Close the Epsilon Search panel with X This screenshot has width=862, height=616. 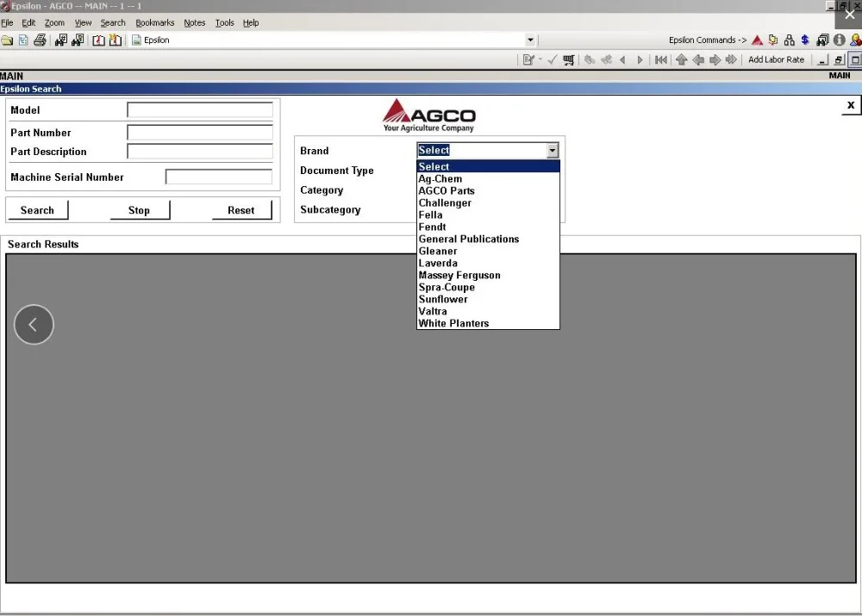point(851,105)
